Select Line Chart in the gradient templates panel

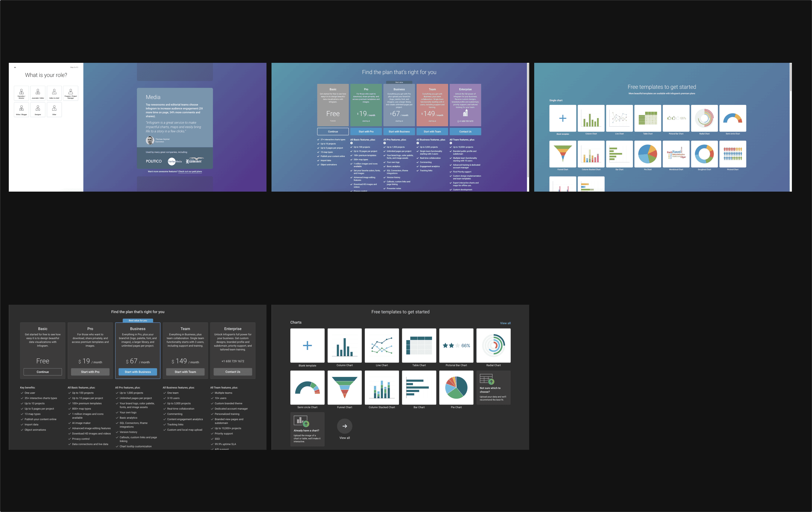[x=619, y=118]
